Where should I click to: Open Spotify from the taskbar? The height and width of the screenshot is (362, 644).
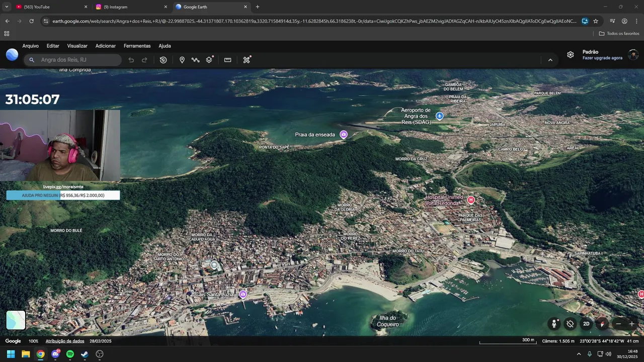click(x=70, y=354)
